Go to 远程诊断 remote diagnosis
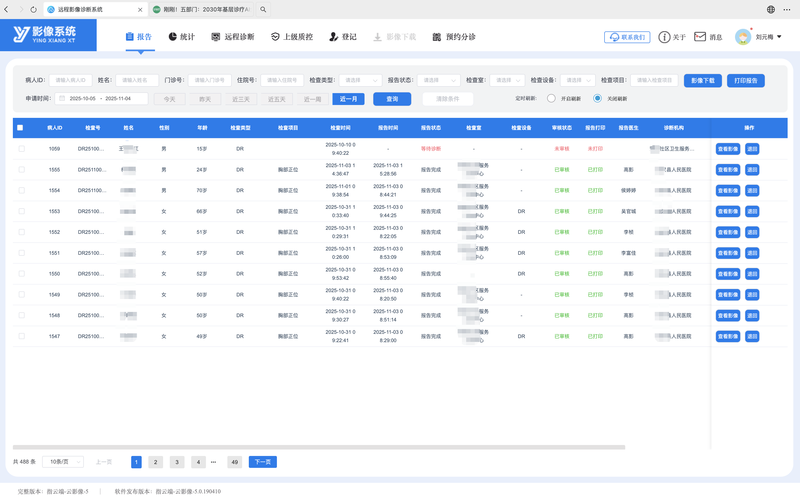The width and height of the screenshot is (800, 500). pos(232,37)
